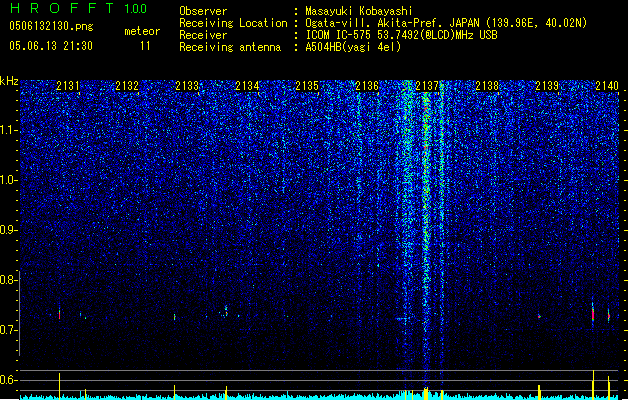
Task: Click the 1.0 kHz frequency axis label
Action: 8,180
